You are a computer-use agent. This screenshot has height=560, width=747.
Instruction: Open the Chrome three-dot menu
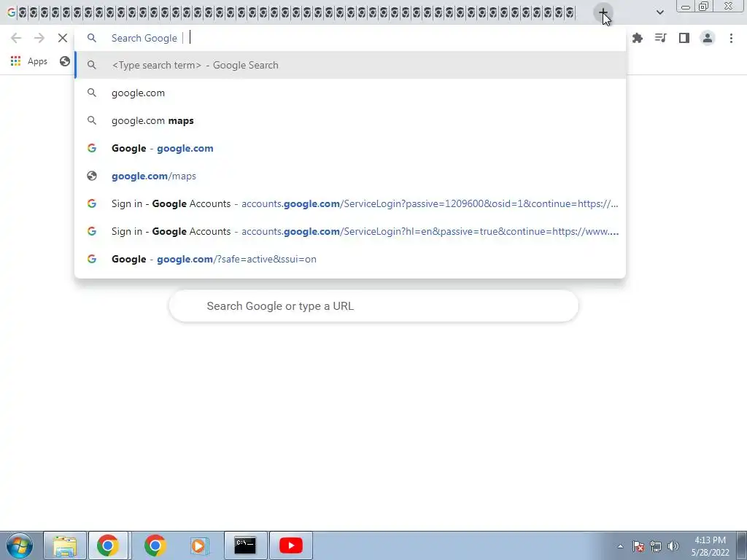point(731,38)
